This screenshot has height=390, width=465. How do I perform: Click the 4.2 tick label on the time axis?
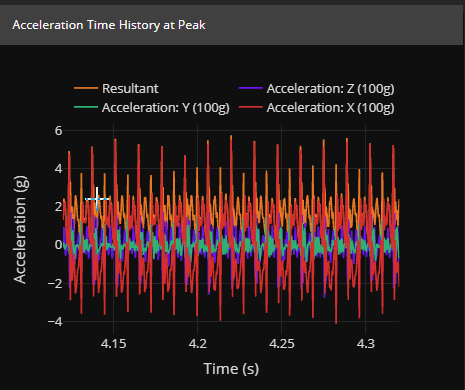tap(198, 343)
